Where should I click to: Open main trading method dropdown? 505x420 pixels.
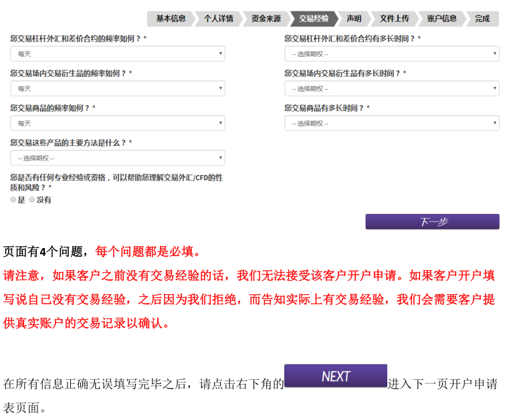pos(118,158)
